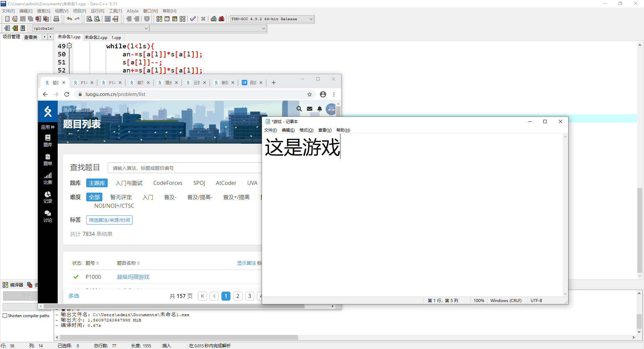The image size is (644, 349).
Task: Select 普及- difficulty filter
Action: point(170,197)
